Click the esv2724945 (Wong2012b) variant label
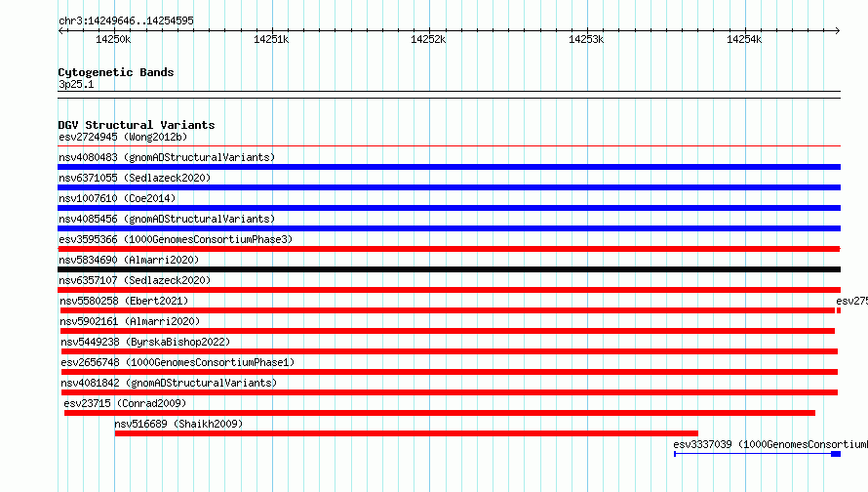 point(123,137)
